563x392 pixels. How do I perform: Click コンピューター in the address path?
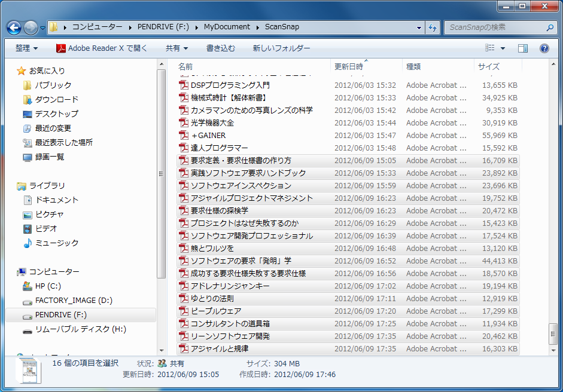pyautogui.click(x=98, y=27)
